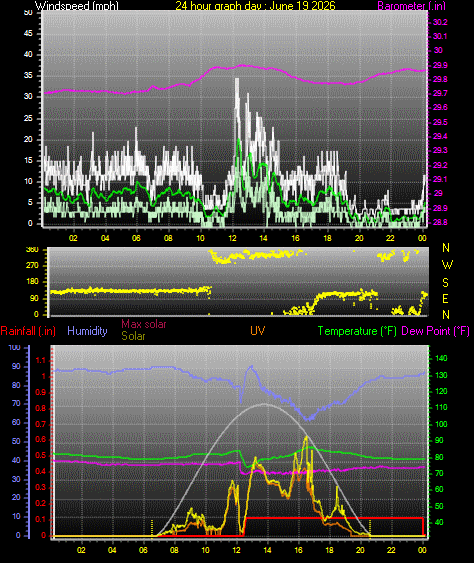
Task: Click the UV legend label
Action: pos(257,331)
